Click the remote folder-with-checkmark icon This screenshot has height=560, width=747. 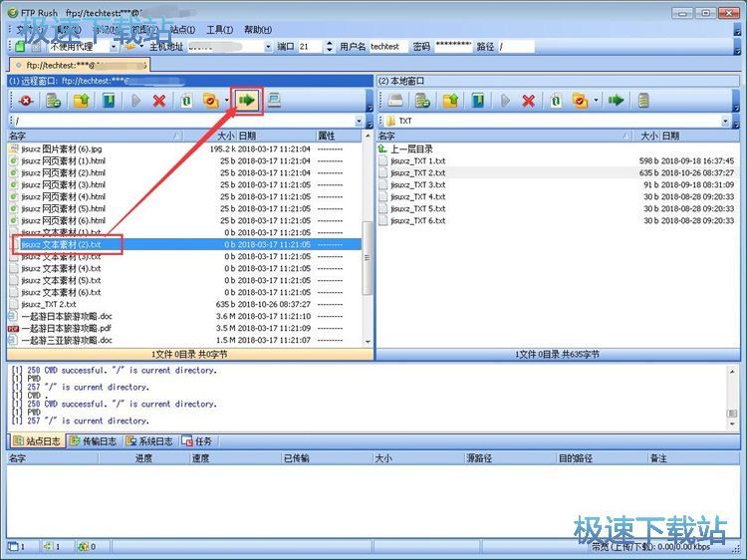210,101
